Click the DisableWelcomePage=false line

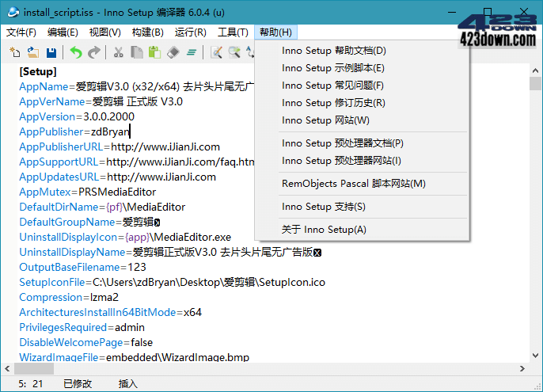tap(85, 343)
